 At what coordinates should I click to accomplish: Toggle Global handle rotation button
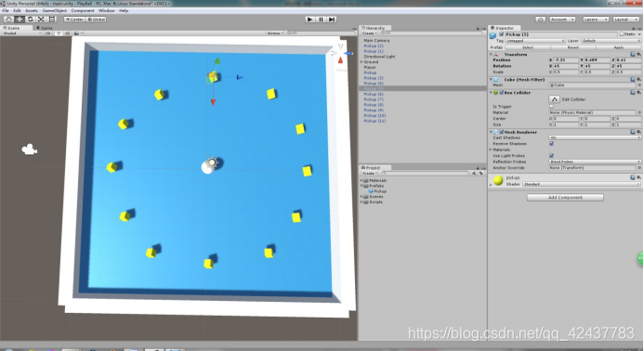97,19
